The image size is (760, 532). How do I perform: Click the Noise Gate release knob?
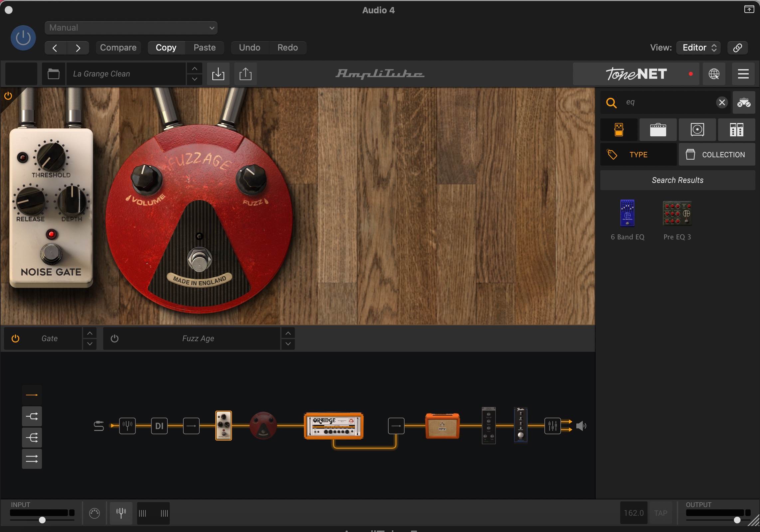click(x=30, y=200)
